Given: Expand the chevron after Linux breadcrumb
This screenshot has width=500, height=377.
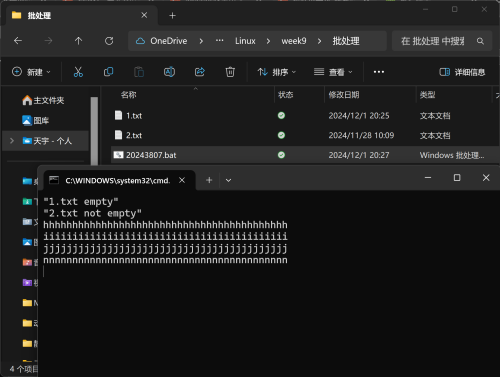Looking at the screenshot, I should [x=268, y=41].
